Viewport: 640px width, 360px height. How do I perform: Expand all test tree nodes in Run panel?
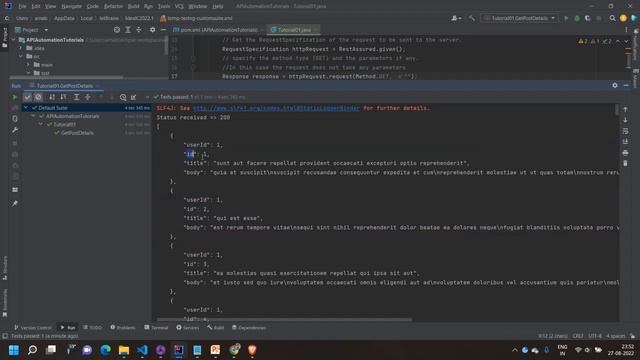click(76, 97)
